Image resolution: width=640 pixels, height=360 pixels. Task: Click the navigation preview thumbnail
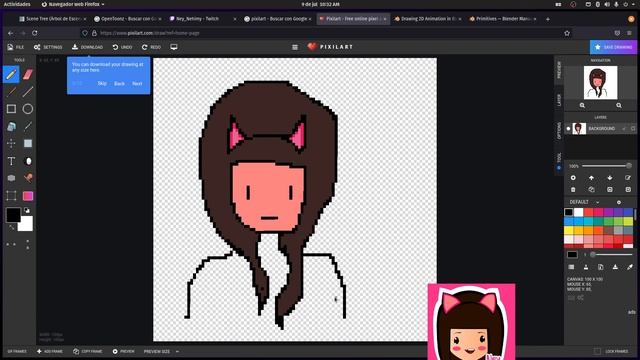600,83
